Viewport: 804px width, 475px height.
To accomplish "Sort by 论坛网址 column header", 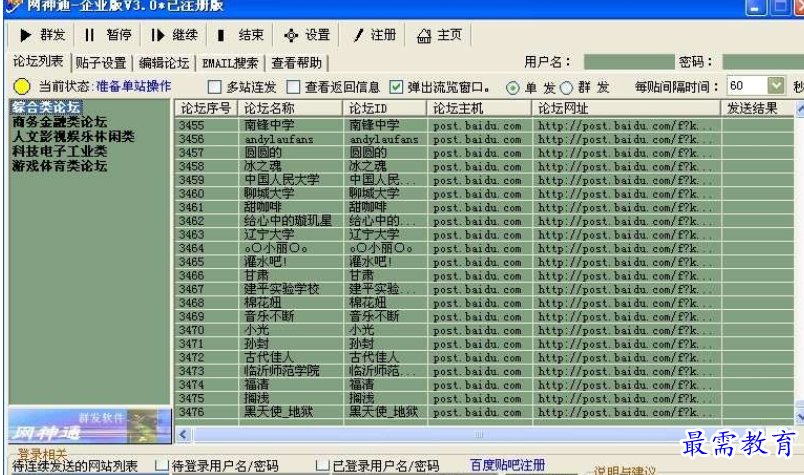I will (626, 109).
